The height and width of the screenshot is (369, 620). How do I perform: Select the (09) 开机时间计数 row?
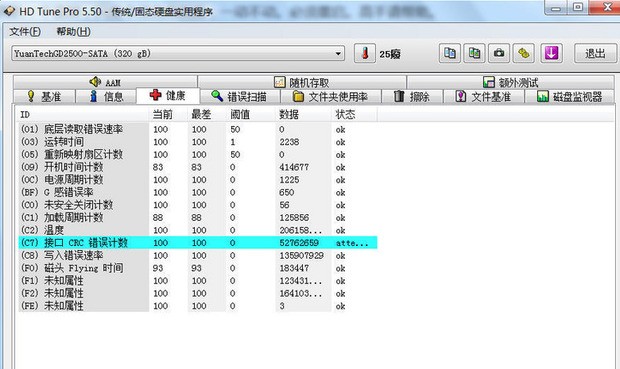[x=198, y=167]
